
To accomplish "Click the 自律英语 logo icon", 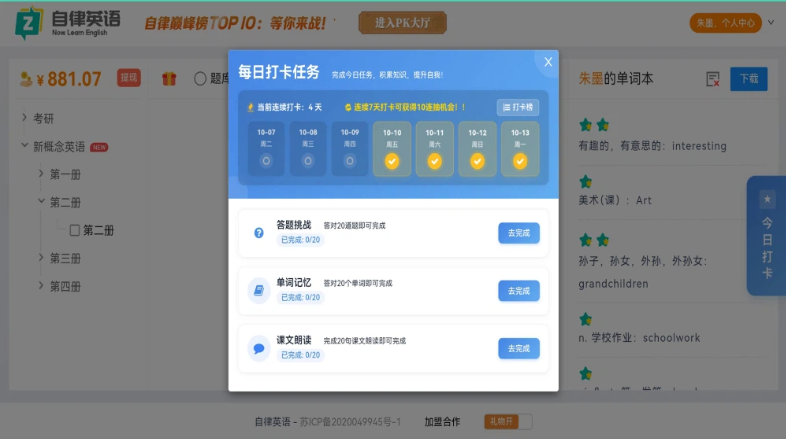I will [x=29, y=23].
